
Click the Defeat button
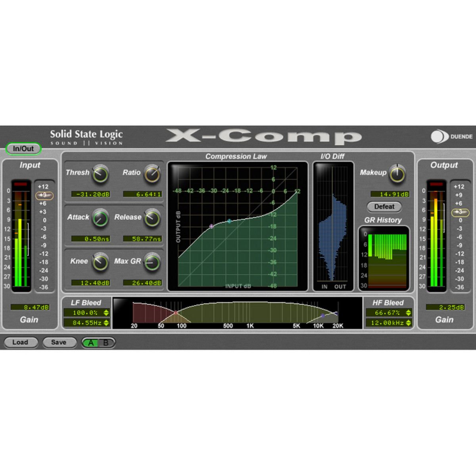pyautogui.click(x=384, y=207)
